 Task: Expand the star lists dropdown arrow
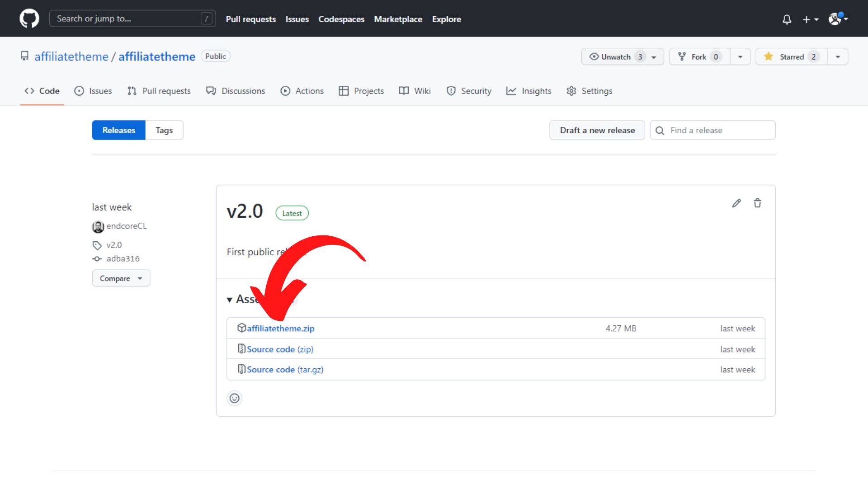[838, 56]
